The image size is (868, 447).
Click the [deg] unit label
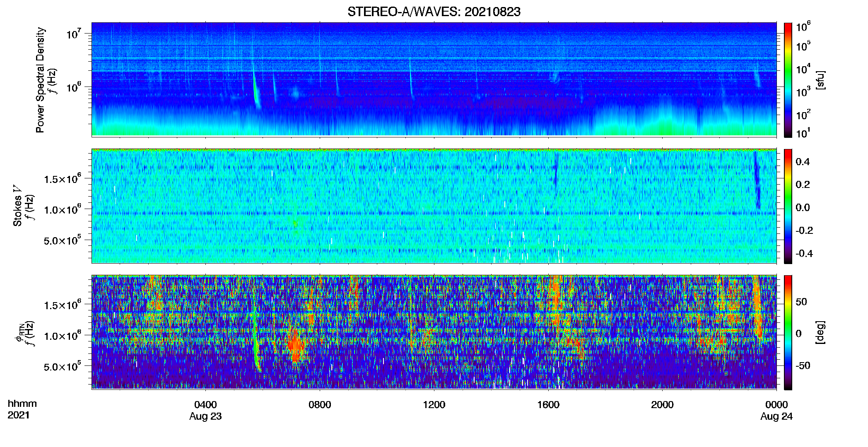tap(820, 332)
